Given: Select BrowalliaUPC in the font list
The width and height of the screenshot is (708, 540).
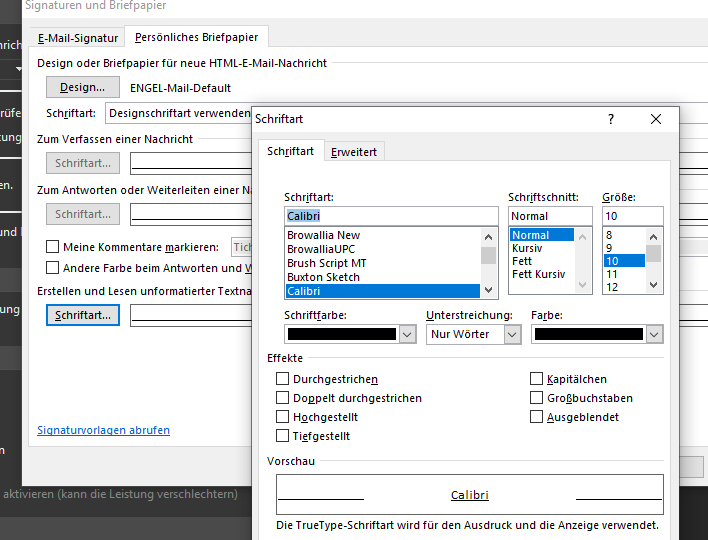Looking at the screenshot, I should pyautogui.click(x=382, y=249).
